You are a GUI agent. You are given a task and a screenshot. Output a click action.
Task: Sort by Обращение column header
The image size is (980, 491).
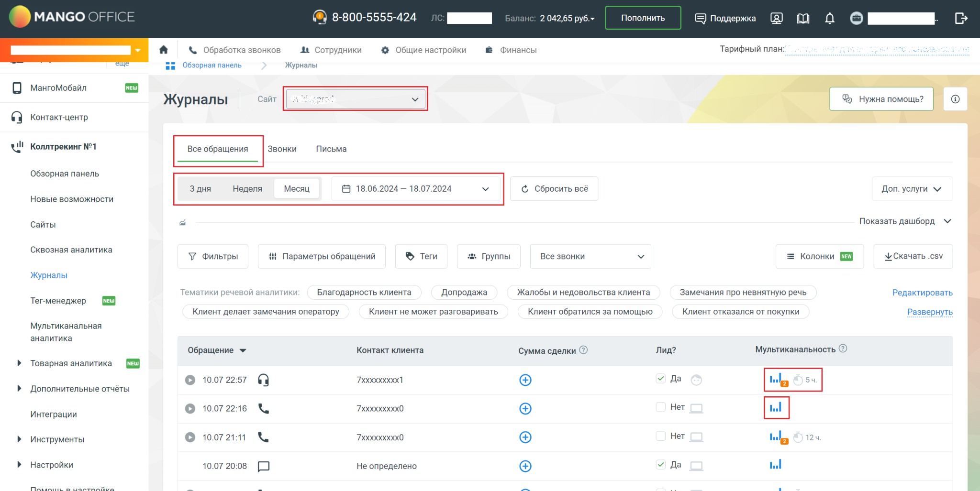pos(217,350)
